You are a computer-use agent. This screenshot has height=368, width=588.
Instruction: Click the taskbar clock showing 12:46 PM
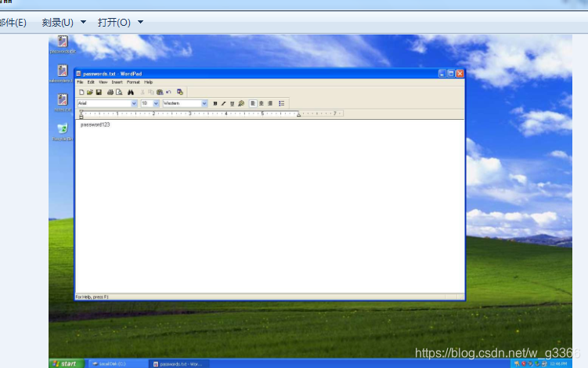click(x=558, y=364)
